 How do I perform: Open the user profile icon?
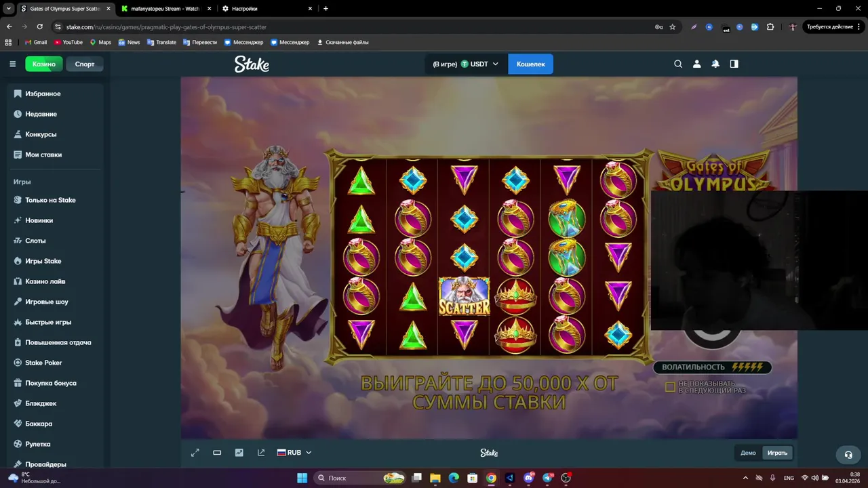click(696, 64)
